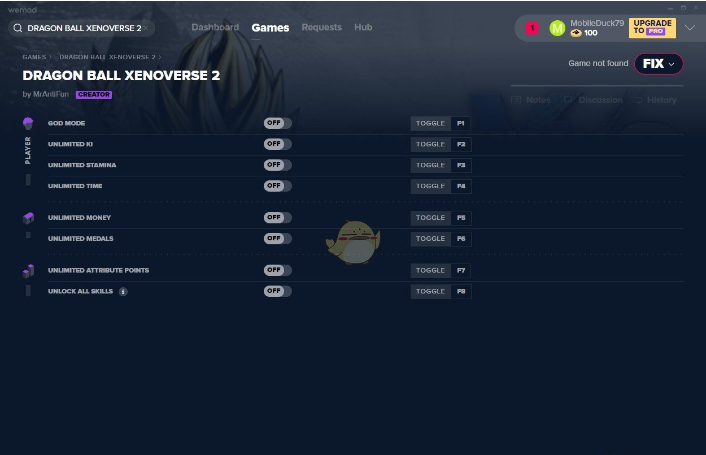Click the God Mode TOGGLE button
This screenshot has height=455, width=706.
click(x=430, y=123)
